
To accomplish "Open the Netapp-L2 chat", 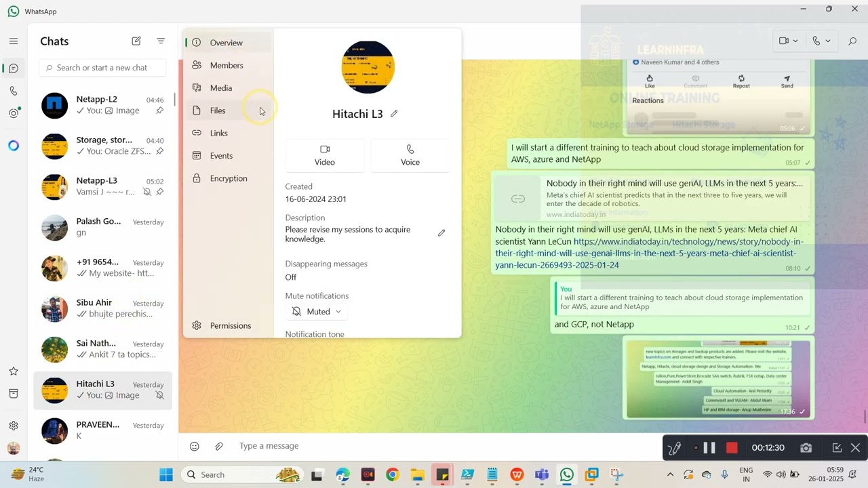I will tap(103, 106).
